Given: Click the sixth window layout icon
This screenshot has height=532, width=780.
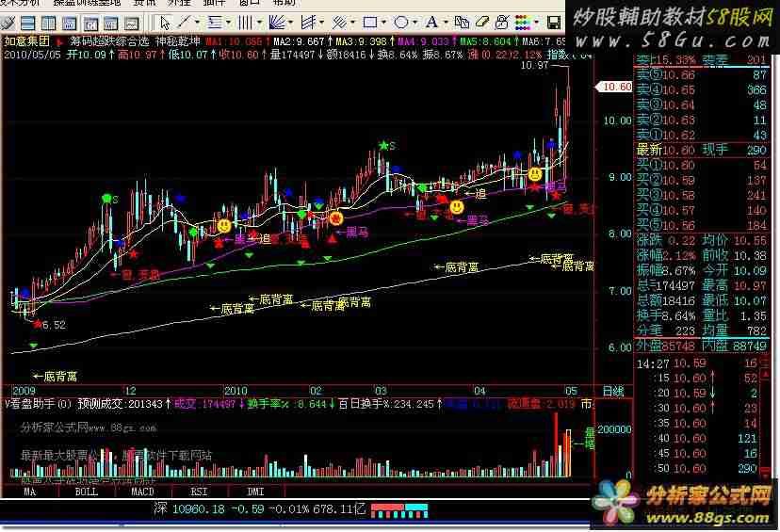Looking at the screenshot, I should (132, 23).
